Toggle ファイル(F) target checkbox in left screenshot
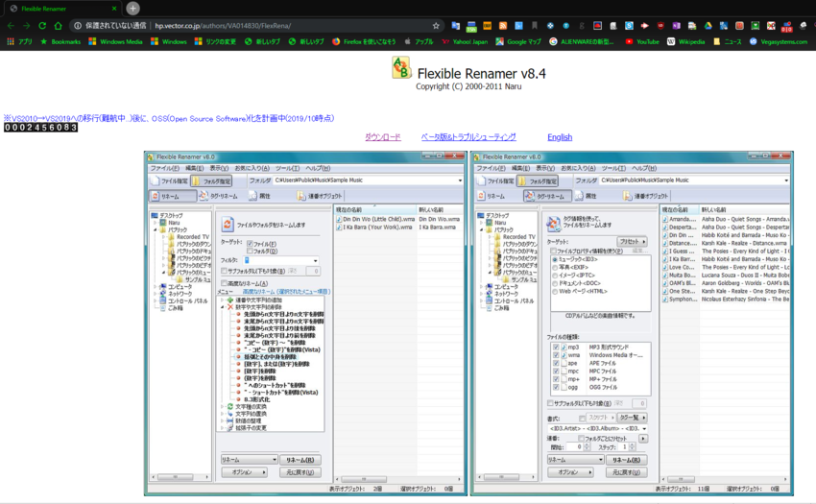This screenshot has height=504, width=816. 250,244
